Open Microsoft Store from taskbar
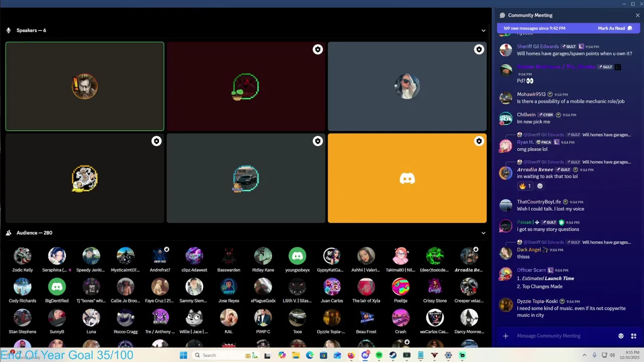The width and height of the screenshot is (644, 362). [324, 355]
